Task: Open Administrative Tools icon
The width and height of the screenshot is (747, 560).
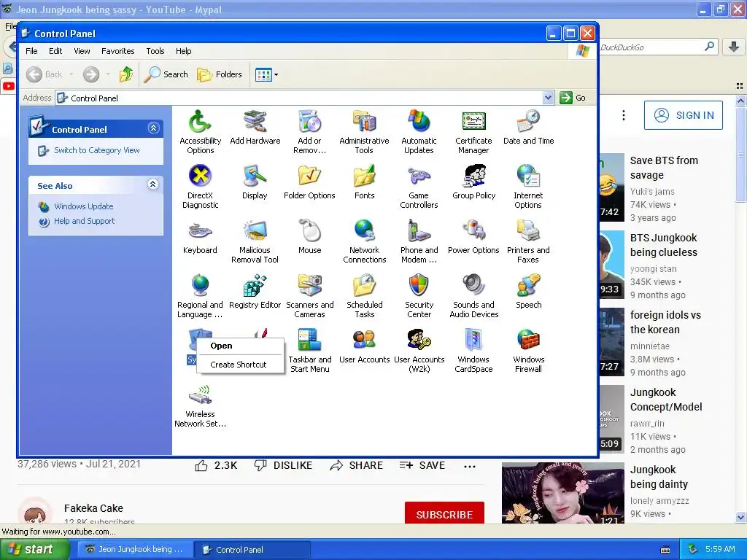Action: [x=365, y=133]
